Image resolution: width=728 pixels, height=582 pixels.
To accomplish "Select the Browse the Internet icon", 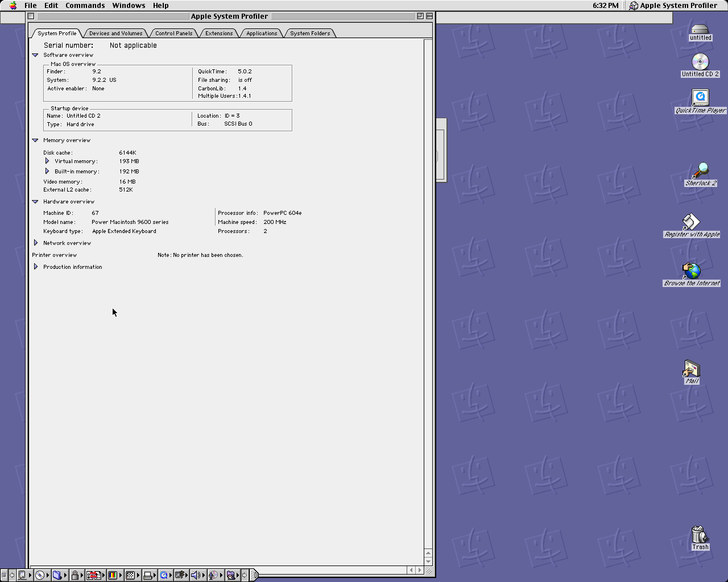I will tap(692, 271).
